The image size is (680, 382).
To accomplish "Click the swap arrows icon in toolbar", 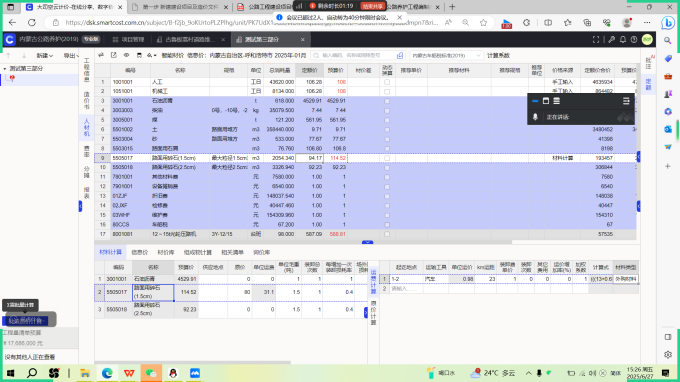I will pos(101,55).
